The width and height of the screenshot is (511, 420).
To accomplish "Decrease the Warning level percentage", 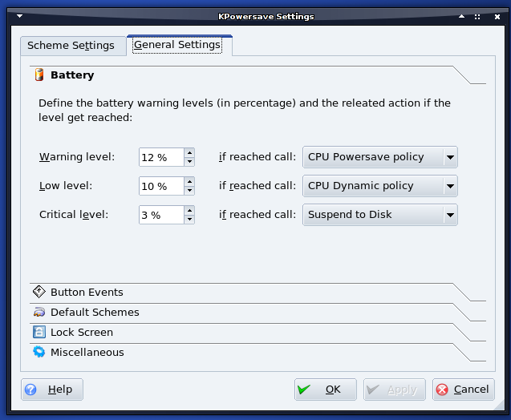I will [x=189, y=161].
